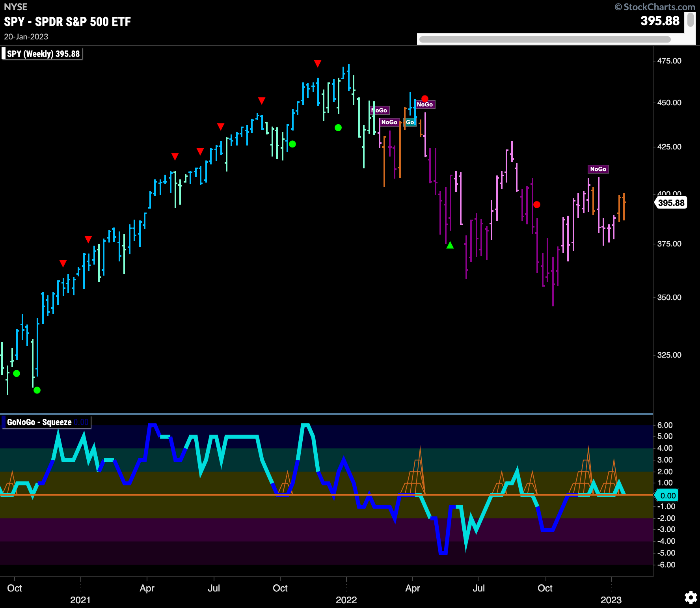
Task: Click the SPY - SPDR S&P 500 ETF title
Action: pos(67,22)
